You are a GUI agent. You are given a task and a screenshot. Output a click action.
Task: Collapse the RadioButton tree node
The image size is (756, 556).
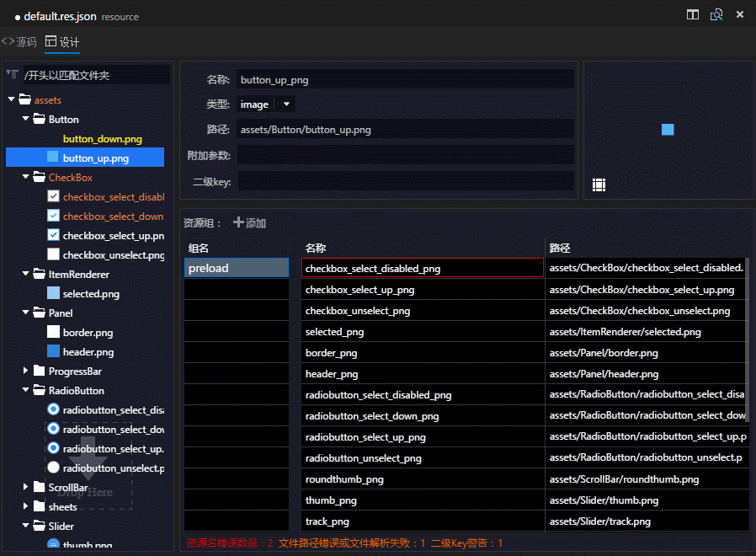point(24,390)
